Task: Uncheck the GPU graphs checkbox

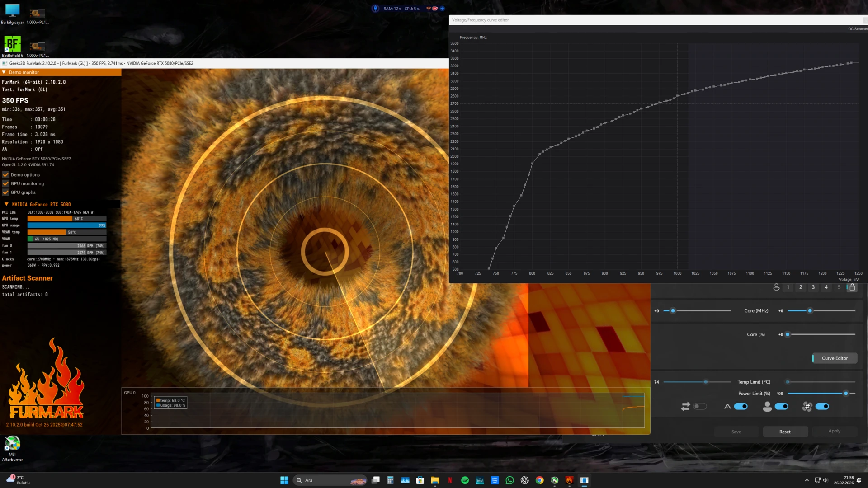Action: click(x=6, y=192)
